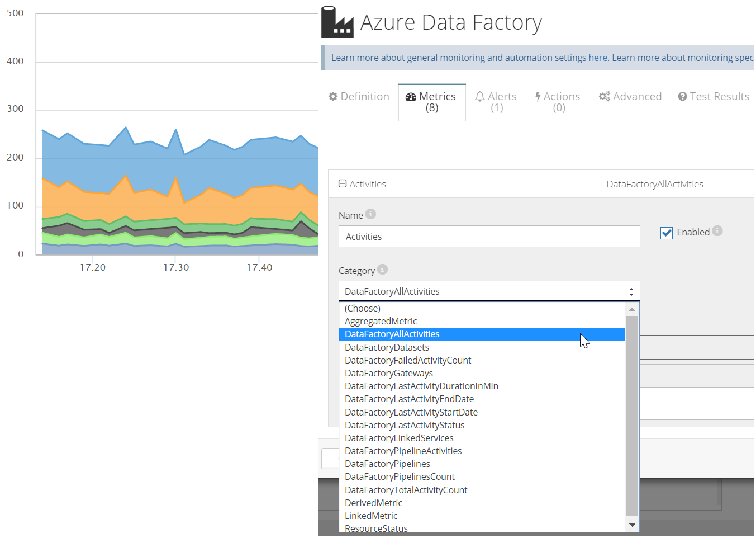Collapse the Activities metric section
The height and width of the screenshot is (538, 756).
[343, 183]
